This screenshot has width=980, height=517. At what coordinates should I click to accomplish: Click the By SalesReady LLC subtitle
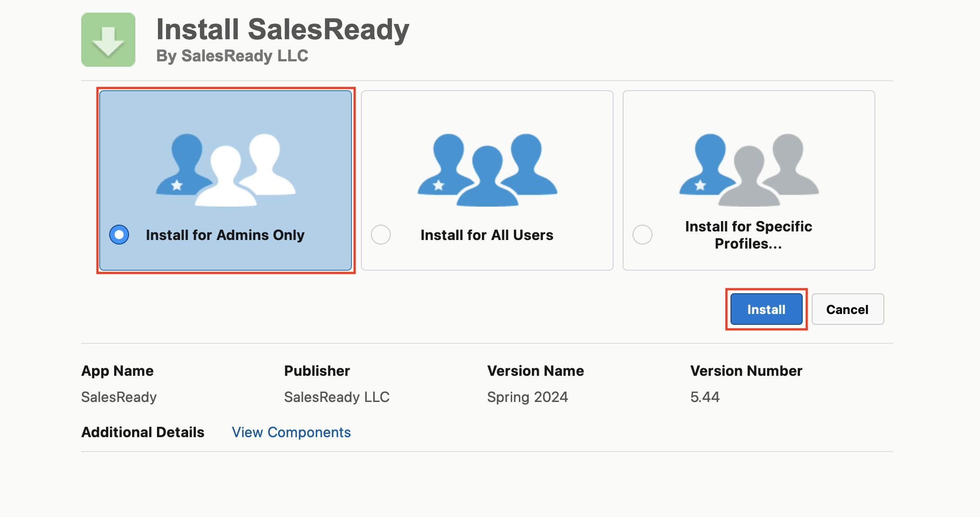click(x=232, y=56)
